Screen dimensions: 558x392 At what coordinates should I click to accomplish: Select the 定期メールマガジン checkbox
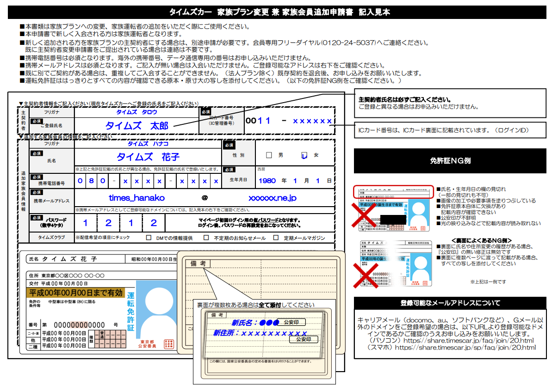276,238
